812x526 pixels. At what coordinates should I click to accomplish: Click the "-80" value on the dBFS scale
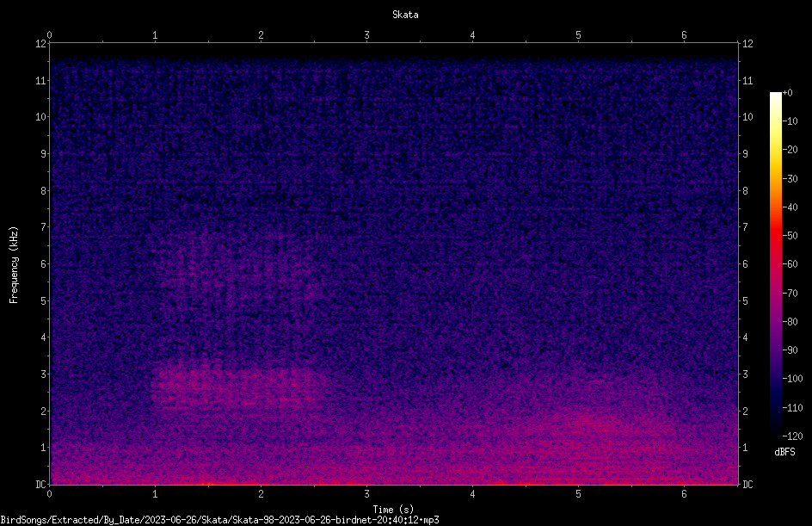(x=790, y=322)
